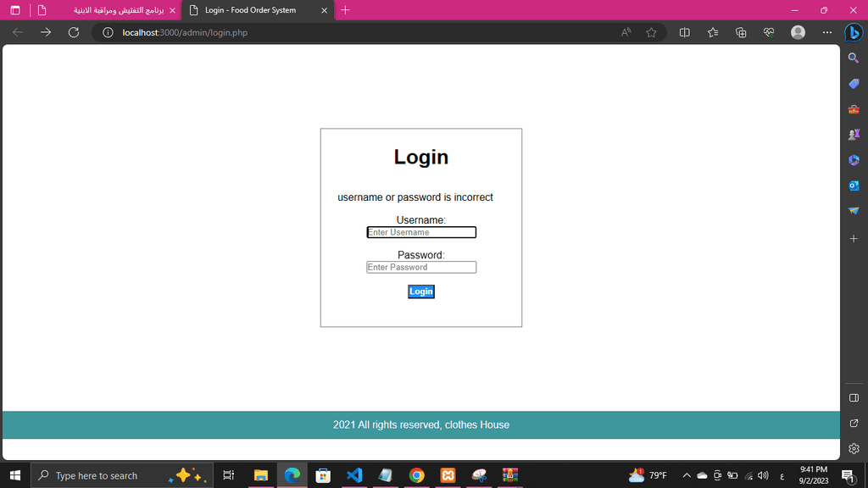Open the network Wi-Fi tray icon

[749, 475]
